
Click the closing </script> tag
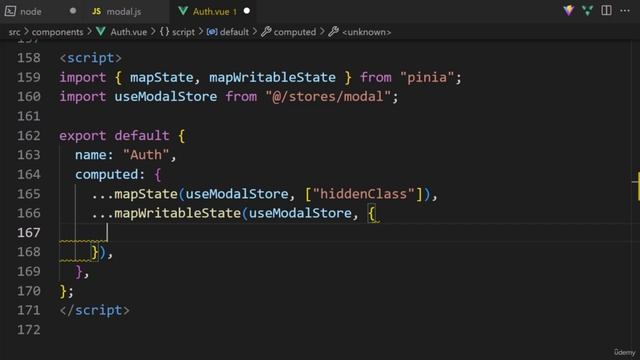coord(95,310)
